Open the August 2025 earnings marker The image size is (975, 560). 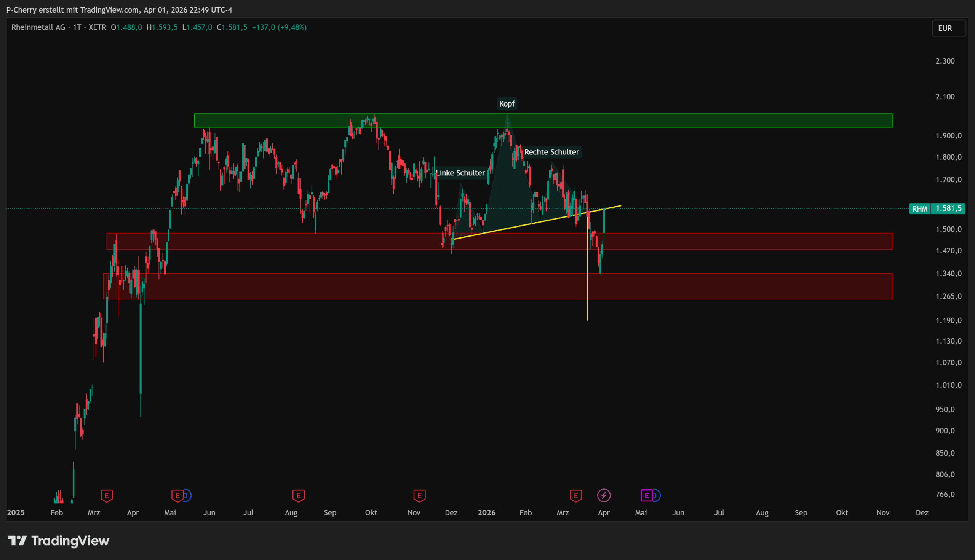298,495
